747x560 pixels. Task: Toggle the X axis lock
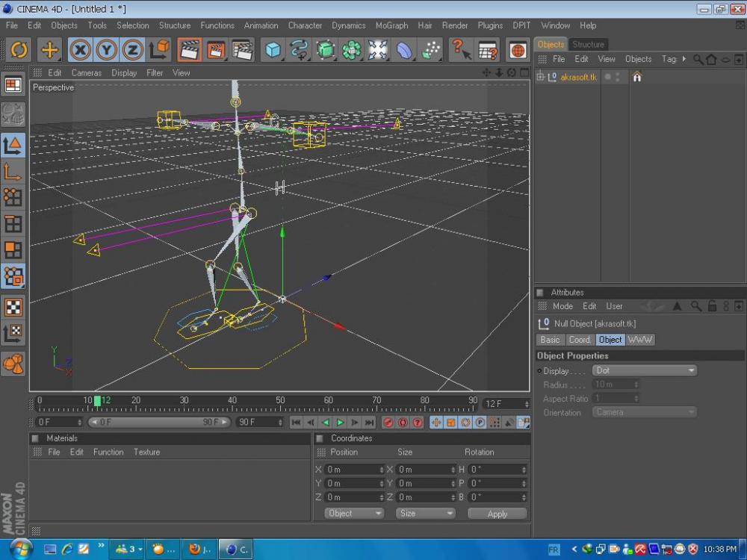pos(80,50)
